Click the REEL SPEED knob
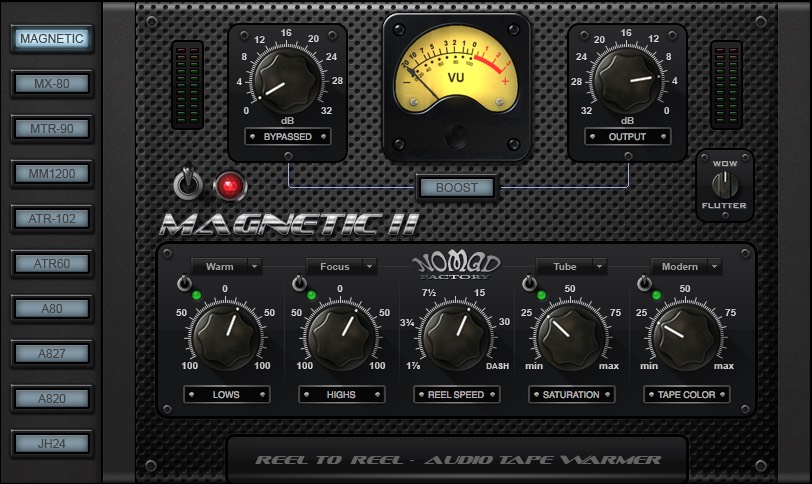812x484 pixels. pos(456,338)
